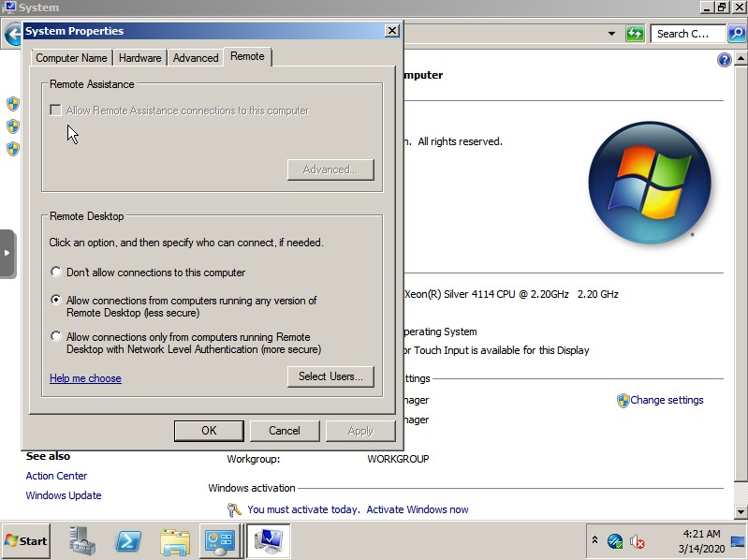Click the Show desktop monitor icon

coord(737,541)
